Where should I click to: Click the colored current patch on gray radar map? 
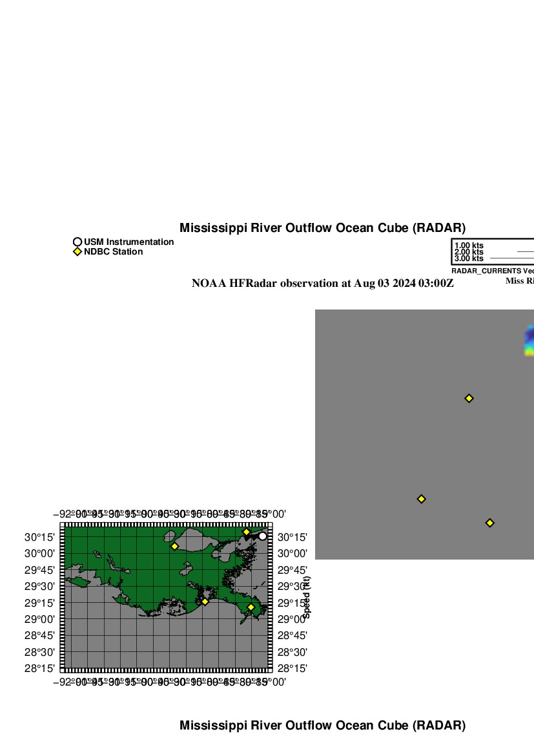click(x=529, y=342)
